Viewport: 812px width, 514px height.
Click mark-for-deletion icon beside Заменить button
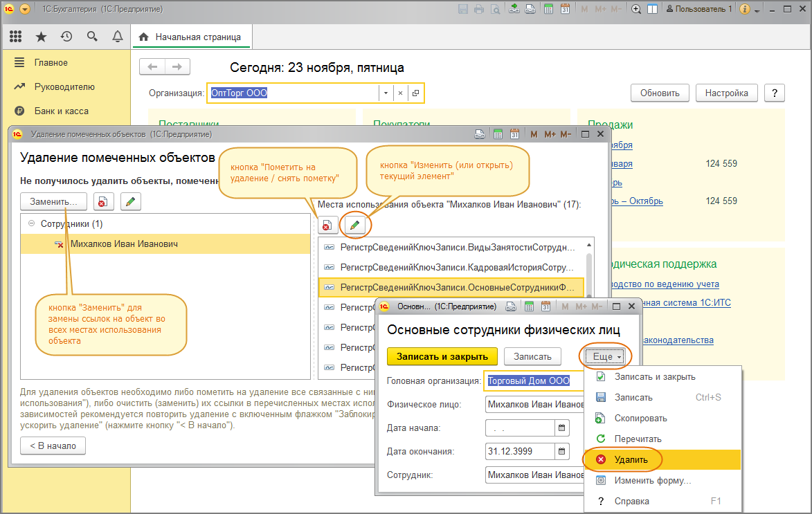104,201
